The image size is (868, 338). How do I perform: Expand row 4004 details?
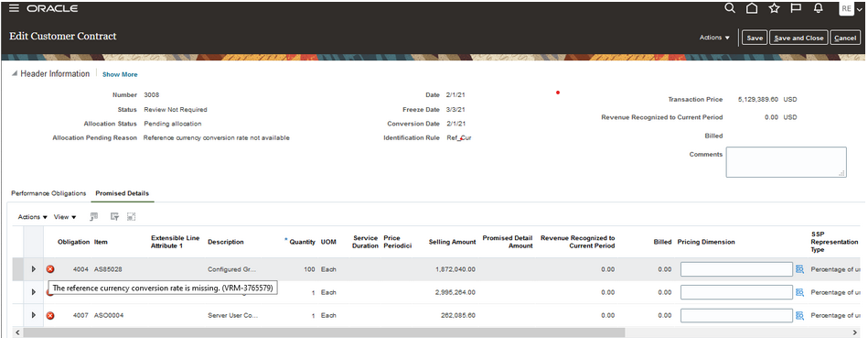pos(34,269)
